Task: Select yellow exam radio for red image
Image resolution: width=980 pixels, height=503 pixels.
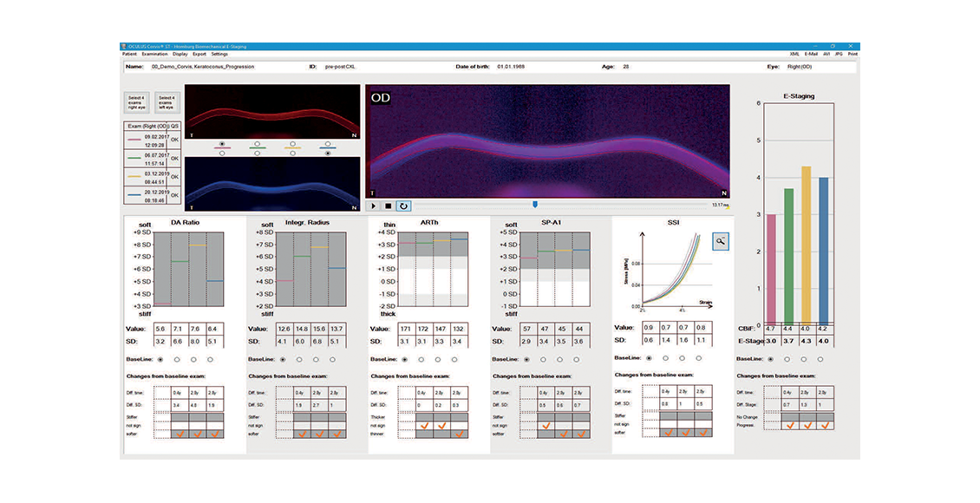Action: coord(292,144)
